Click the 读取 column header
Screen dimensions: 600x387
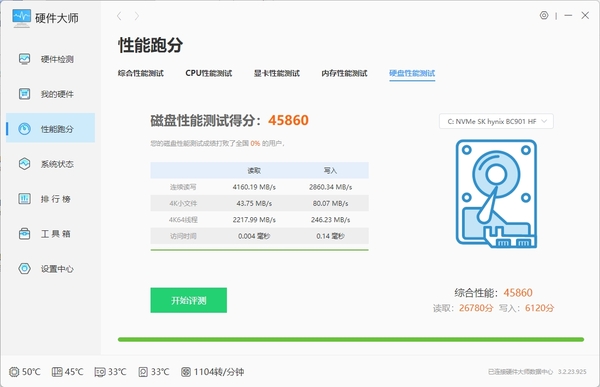[254, 171]
